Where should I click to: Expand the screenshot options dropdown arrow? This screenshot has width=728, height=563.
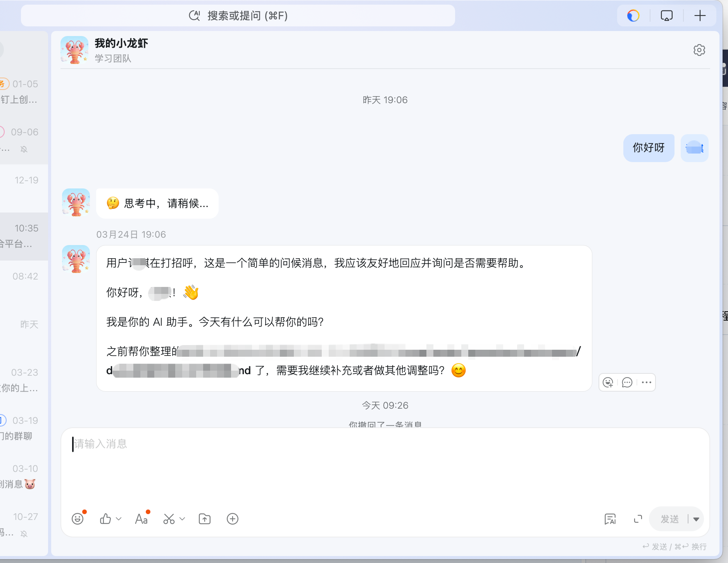(183, 519)
